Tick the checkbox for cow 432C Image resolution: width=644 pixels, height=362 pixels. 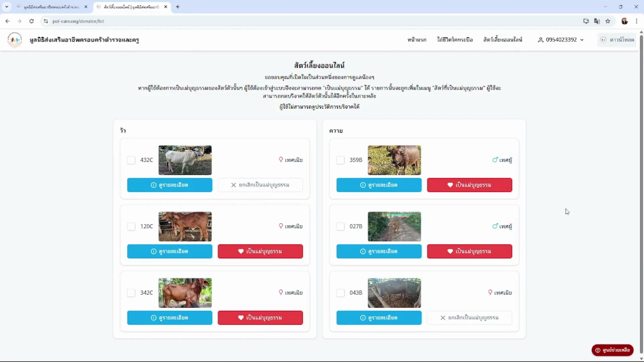(131, 160)
